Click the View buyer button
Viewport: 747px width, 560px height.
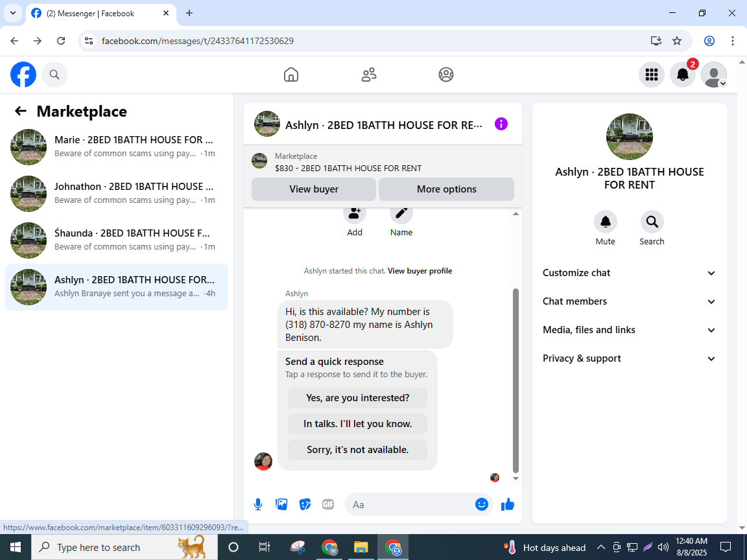(x=314, y=189)
